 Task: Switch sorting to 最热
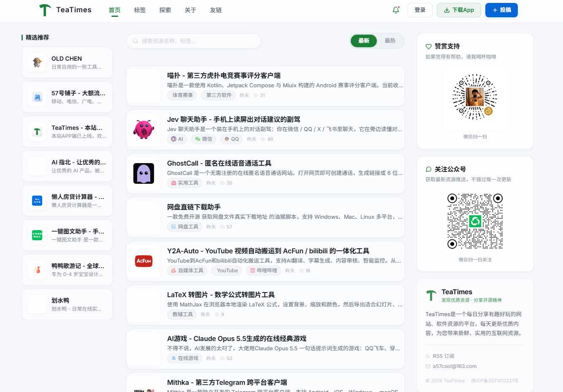pyautogui.click(x=390, y=41)
